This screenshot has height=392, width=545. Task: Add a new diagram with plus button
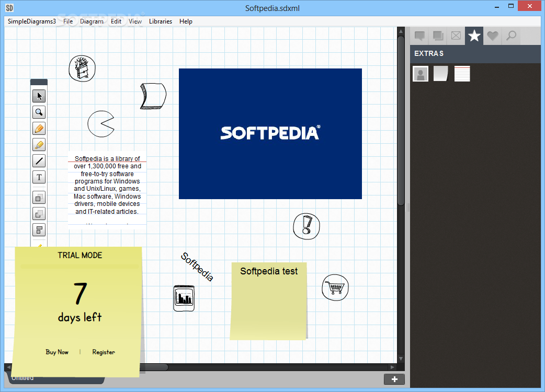click(x=394, y=379)
